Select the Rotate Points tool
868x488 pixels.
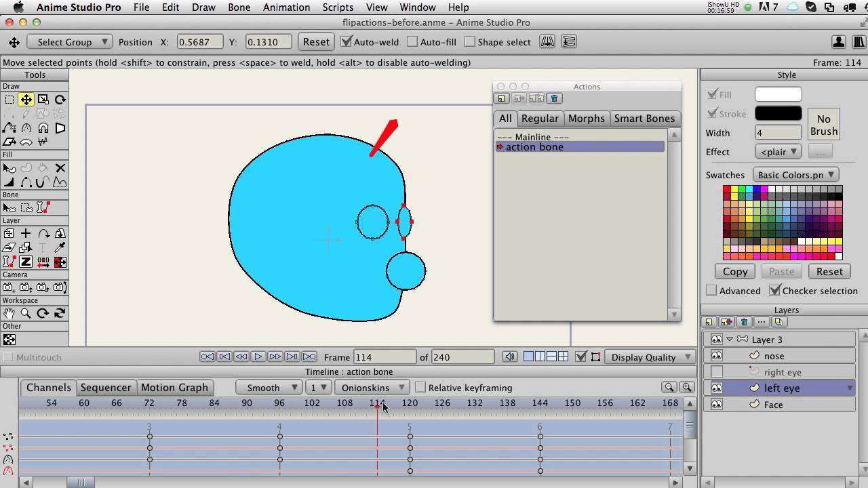coord(60,100)
